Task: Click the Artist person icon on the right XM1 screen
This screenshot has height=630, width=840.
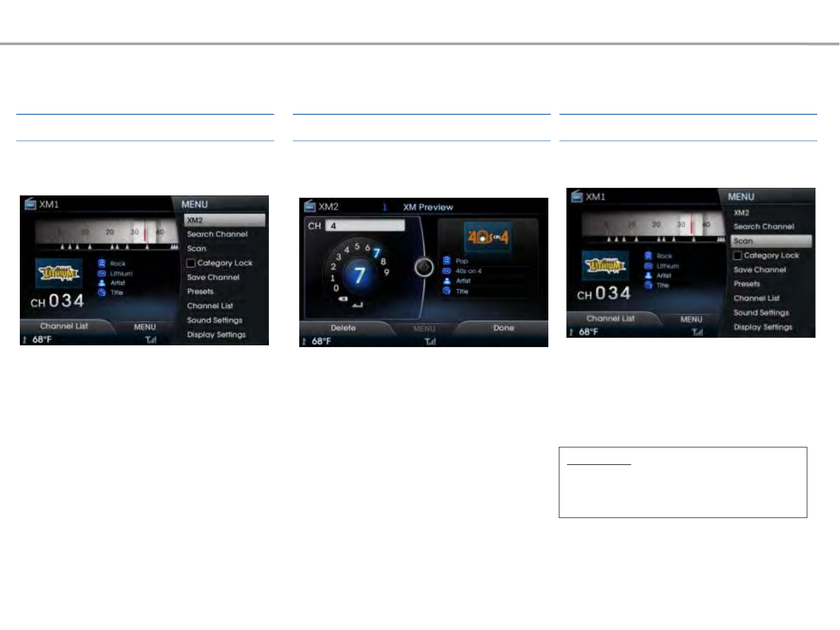Action: click(x=648, y=275)
